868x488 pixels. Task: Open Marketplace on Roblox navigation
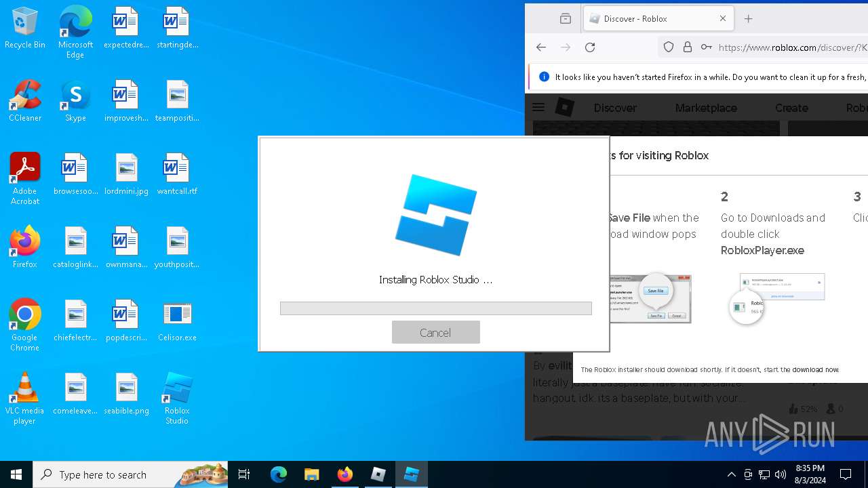click(x=706, y=108)
